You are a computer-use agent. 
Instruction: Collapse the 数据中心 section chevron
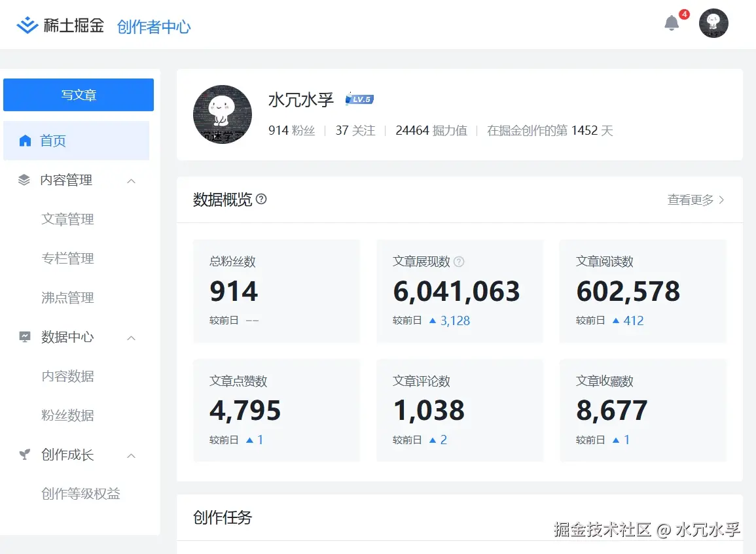click(x=131, y=338)
